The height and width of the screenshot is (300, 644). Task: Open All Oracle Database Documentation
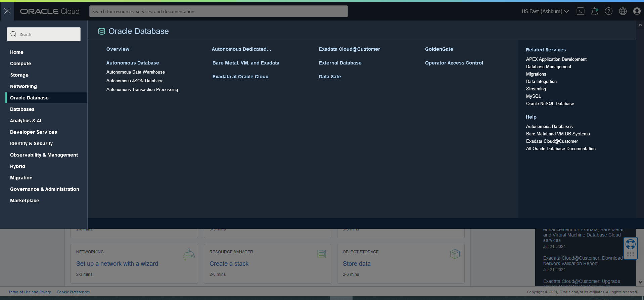(561, 148)
